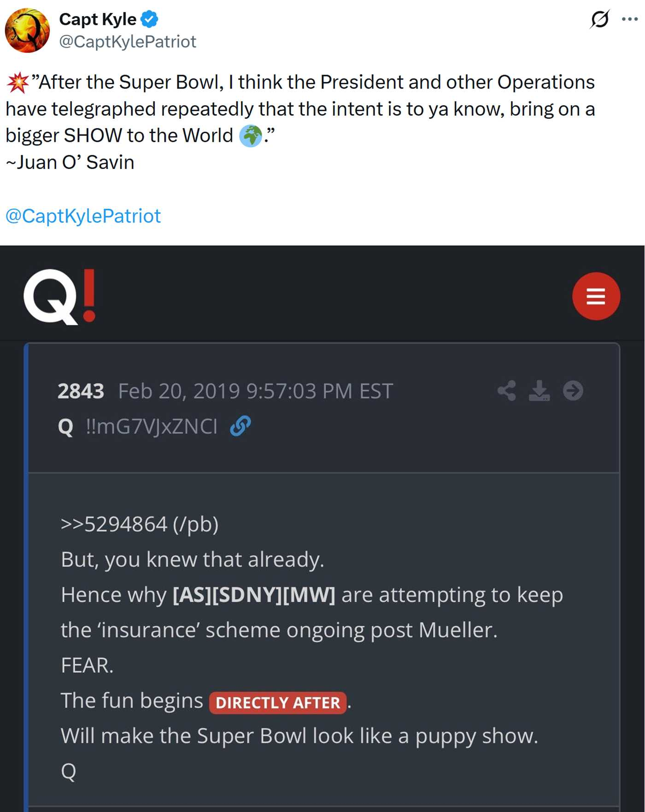Select post number 2843
The image size is (645, 812).
[x=81, y=391]
